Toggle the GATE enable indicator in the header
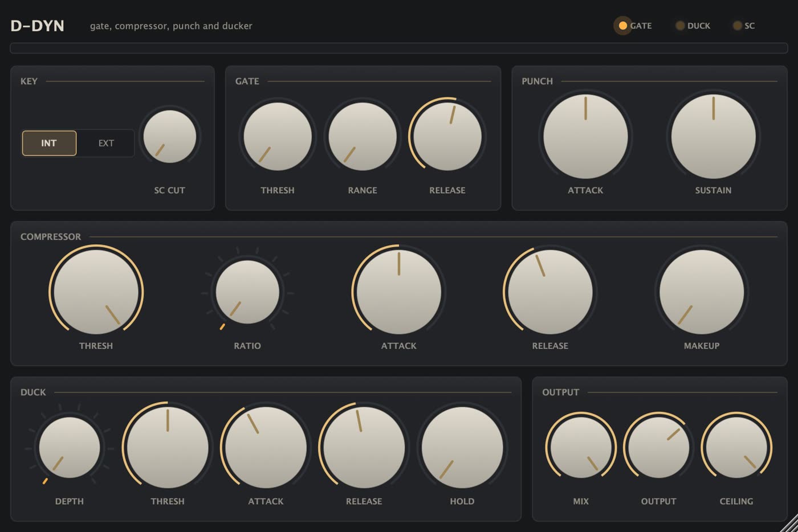Image resolution: width=798 pixels, height=532 pixels. pyautogui.click(x=622, y=26)
